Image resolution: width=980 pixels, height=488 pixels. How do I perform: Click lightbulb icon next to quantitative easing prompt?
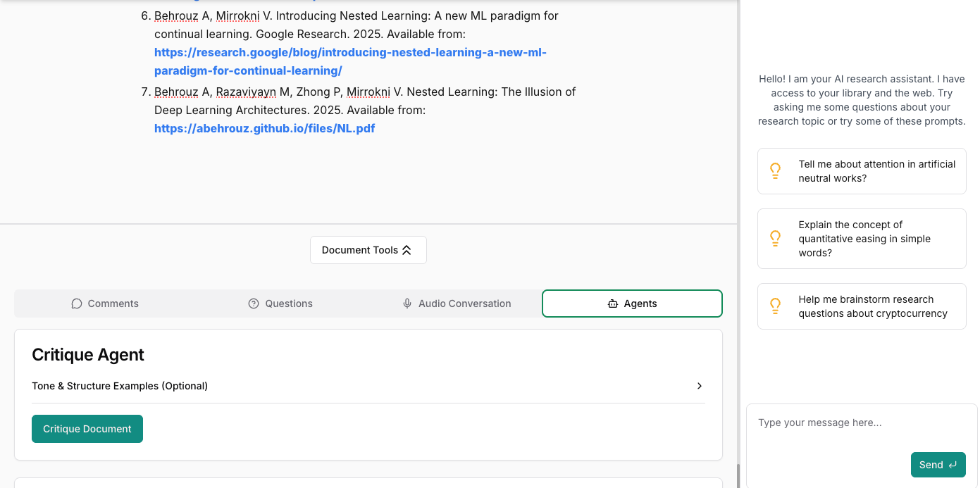[x=775, y=239]
